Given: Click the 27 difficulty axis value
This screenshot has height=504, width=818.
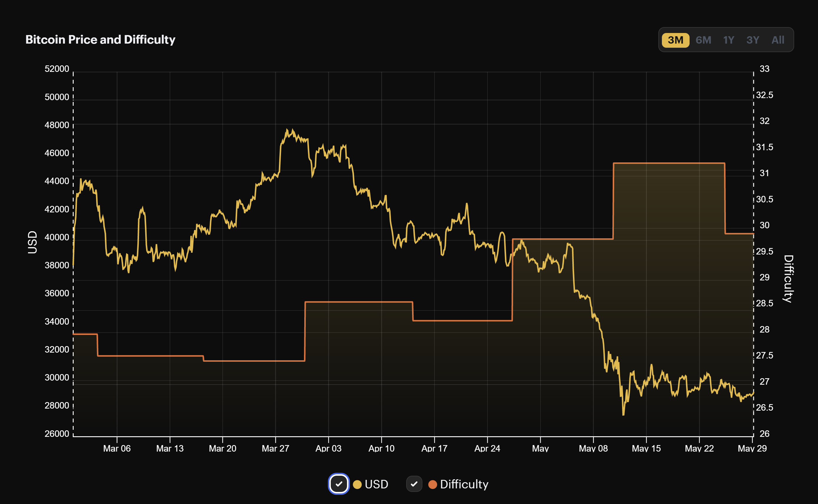Looking at the screenshot, I should [x=764, y=382].
